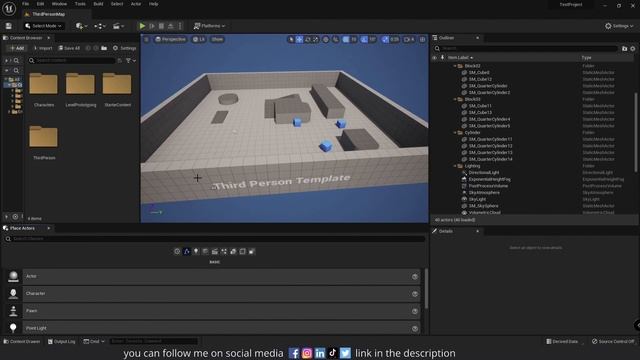Collapse the Lighting folder in Outliner
The image size is (640, 360).
pos(455,166)
